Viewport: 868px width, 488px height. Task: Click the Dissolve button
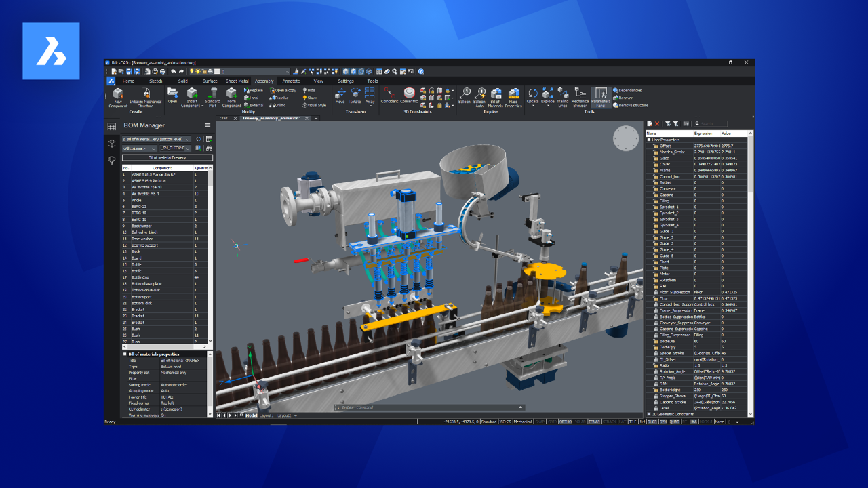click(279, 98)
